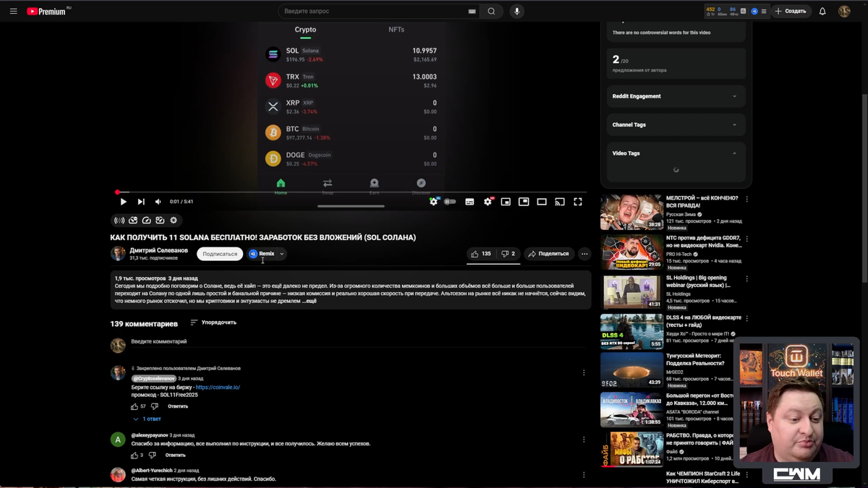Switch to theater mode
The image size is (868, 488).
(x=542, y=202)
